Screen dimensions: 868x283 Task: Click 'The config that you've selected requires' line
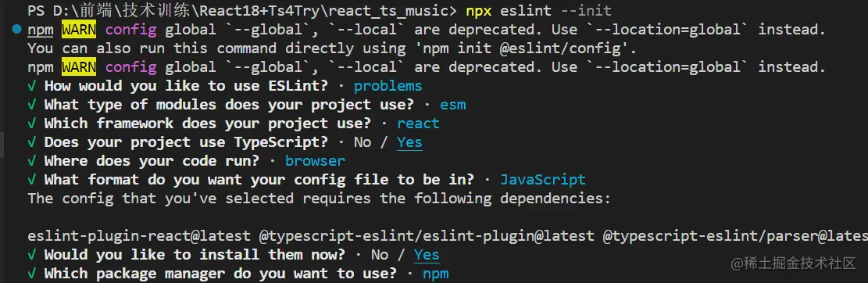click(x=320, y=199)
